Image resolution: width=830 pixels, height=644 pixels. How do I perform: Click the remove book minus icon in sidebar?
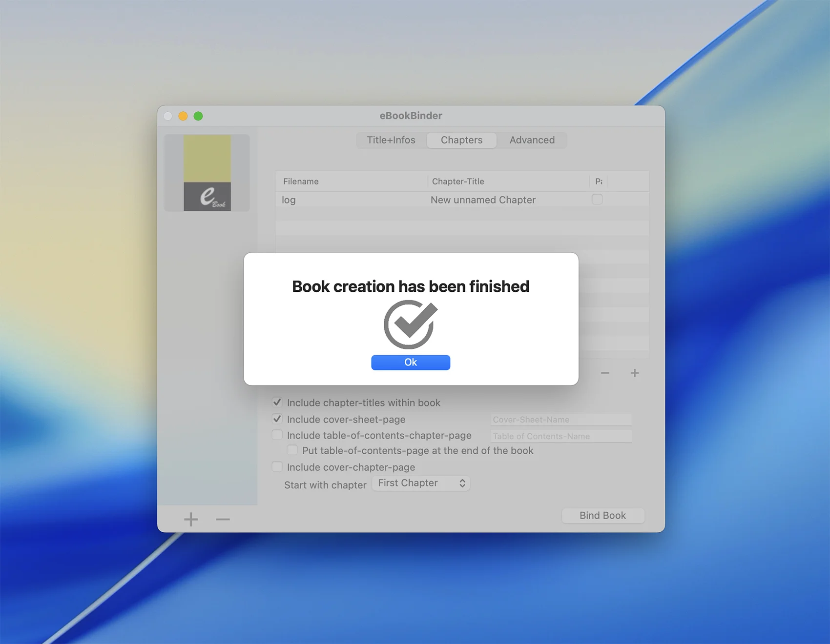coord(223,520)
